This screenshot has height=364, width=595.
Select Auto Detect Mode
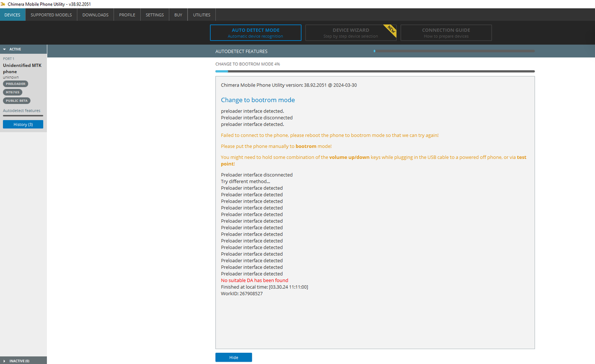pyautogui.click(x=256, y=33)
